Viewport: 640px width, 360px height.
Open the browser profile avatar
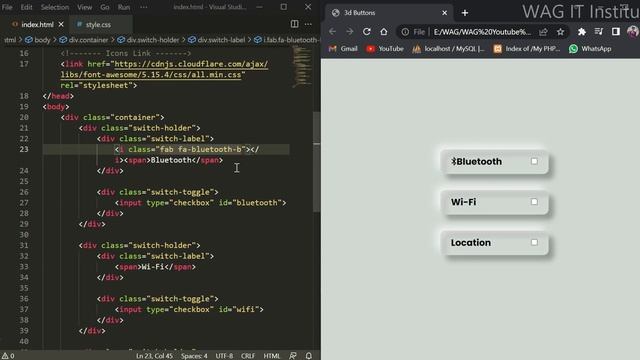point(633,32)
